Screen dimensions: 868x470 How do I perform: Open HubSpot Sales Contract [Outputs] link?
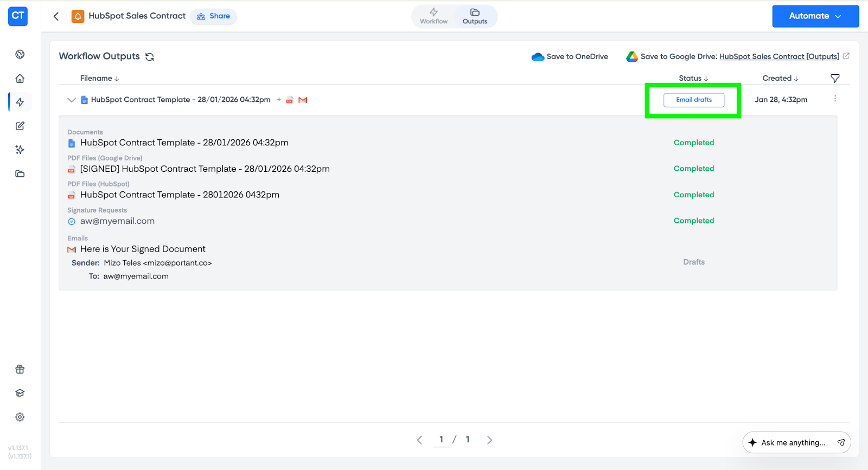779,57
